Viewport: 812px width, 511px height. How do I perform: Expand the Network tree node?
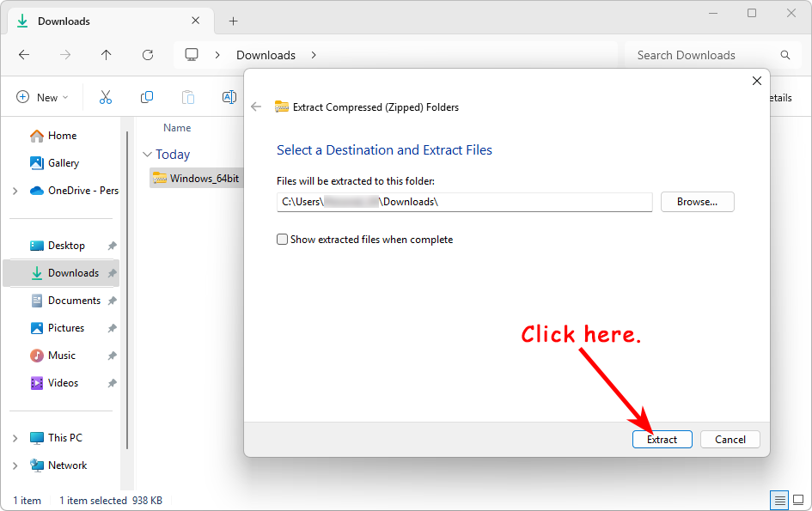coord(15,465)
